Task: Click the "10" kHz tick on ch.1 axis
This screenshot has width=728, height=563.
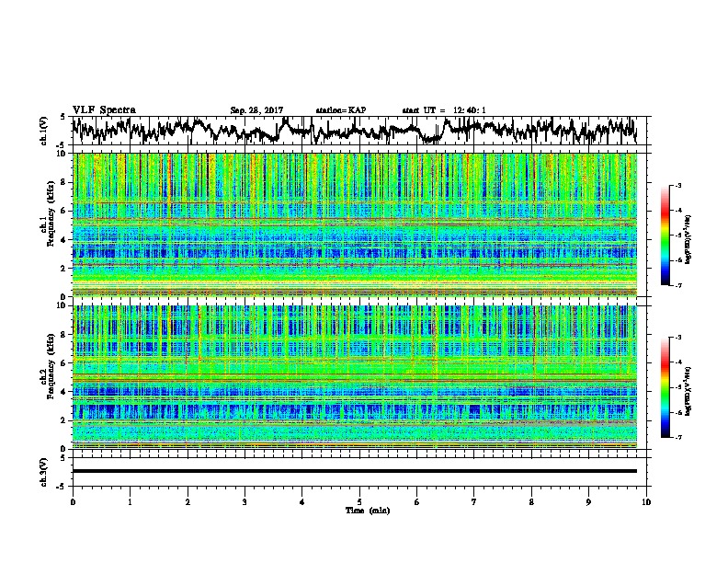Action: (62, 154)
